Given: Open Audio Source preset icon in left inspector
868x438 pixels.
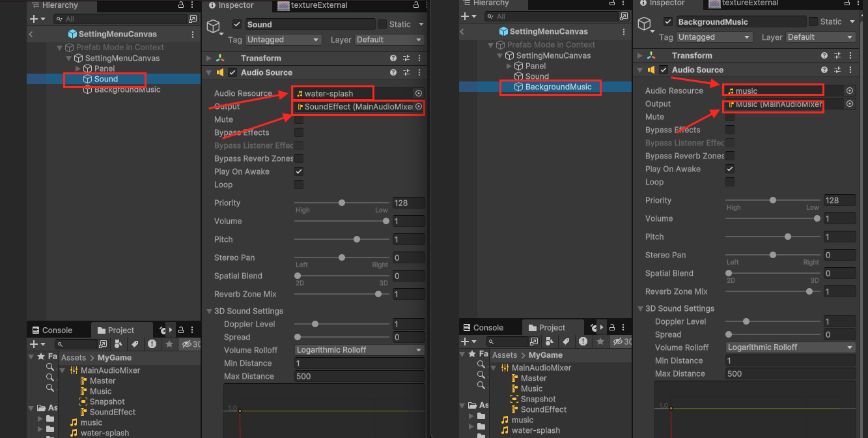Looking at the screenshot, I should (x=406, y=72).
